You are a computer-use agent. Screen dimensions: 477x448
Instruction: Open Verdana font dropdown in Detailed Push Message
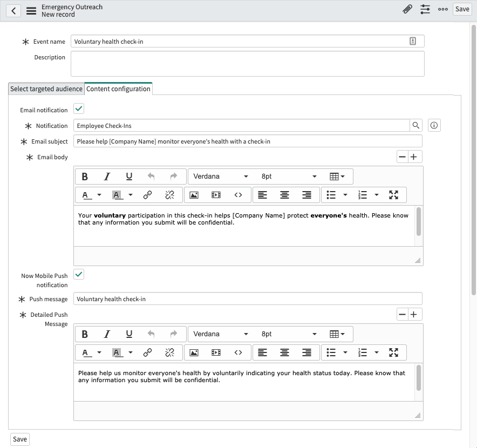221,334
